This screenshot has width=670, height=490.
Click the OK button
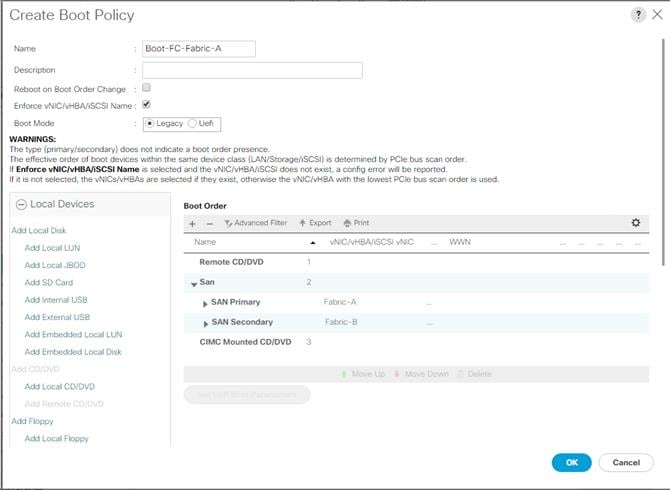coord(571,463)
